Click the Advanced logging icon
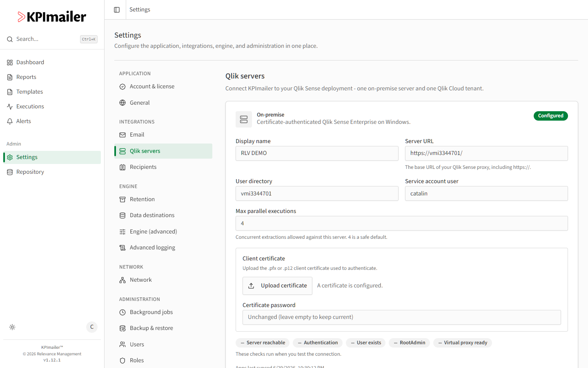Viewport: 588px width, 368px height. click(x=122, y=248)
